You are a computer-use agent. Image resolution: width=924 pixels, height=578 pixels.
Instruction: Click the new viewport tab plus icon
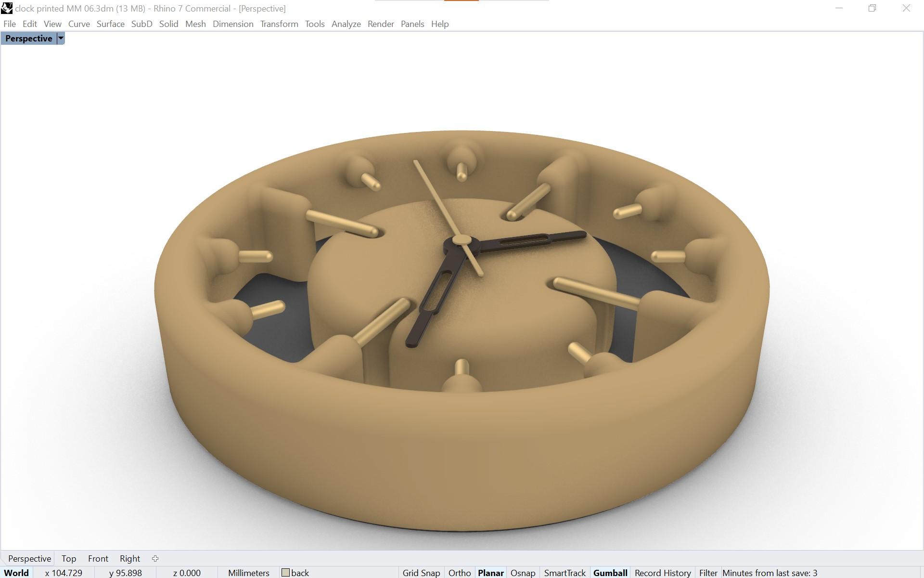pyautogui.click(x=155, y=558)
